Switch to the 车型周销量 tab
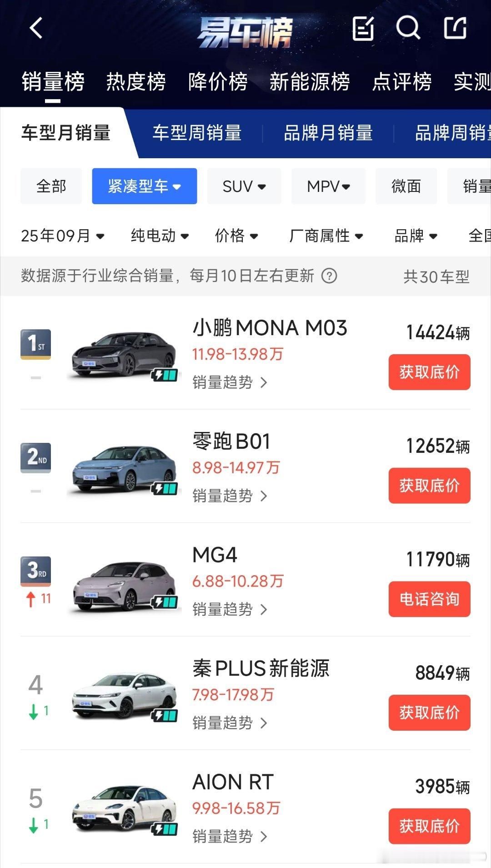This screenshot has width=491, height=868. (197, 133)
